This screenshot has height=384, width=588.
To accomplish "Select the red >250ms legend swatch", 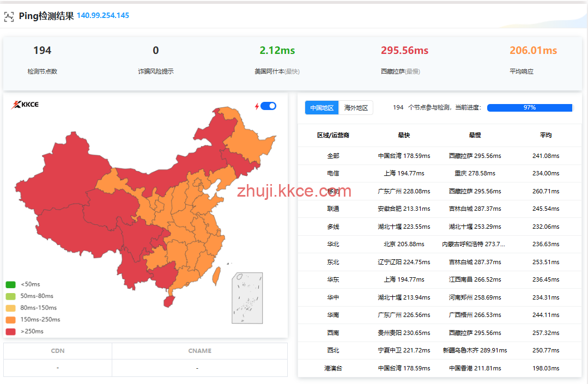I will click(x=11, y=331).
